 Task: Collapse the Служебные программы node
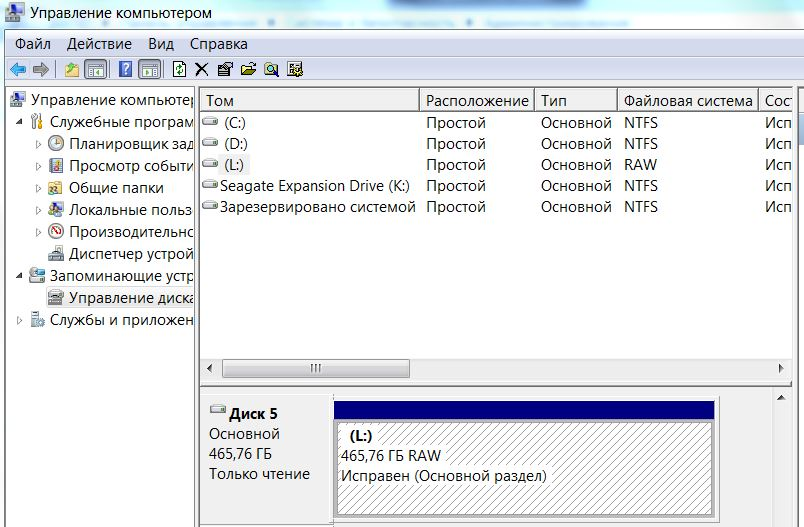tap(19, 122)
